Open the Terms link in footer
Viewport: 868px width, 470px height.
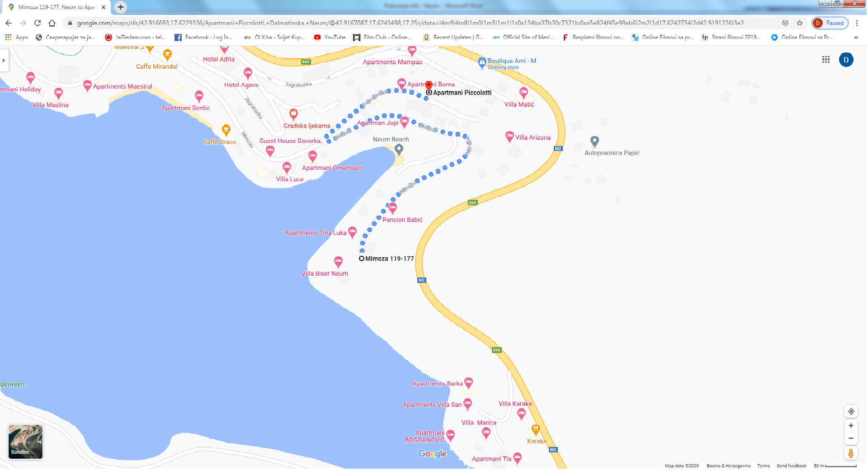[x=764, y=465]
